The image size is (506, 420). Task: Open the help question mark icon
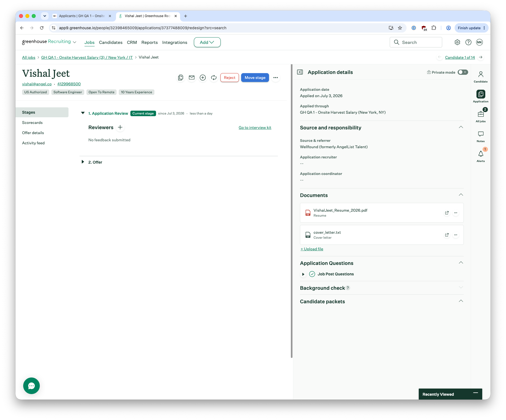[x=468, y=42]
